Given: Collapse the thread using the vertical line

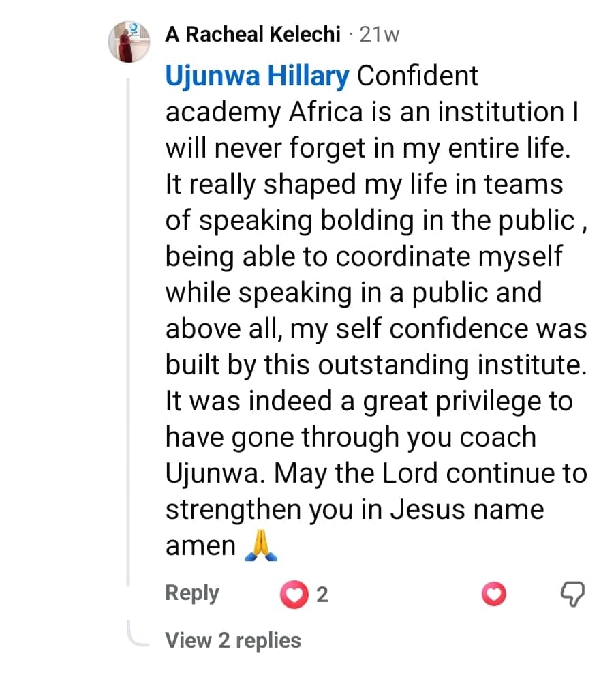Looking at the screenshot, I should [x=129, y=327].
